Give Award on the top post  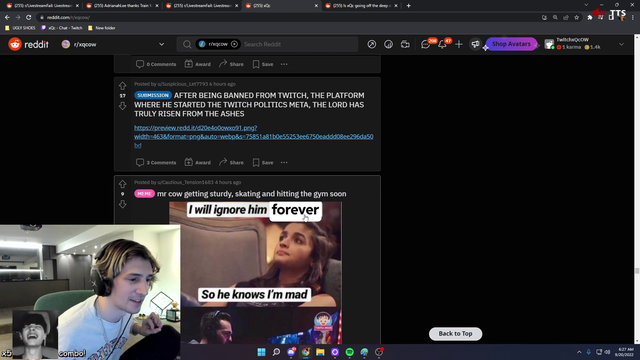[x=198, y=64]
